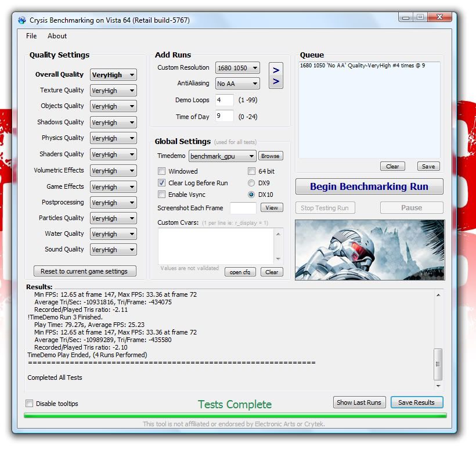The image size is (476, 453).
Task: Click the Screenshot Each Frame field
Action: coord(243,208)
